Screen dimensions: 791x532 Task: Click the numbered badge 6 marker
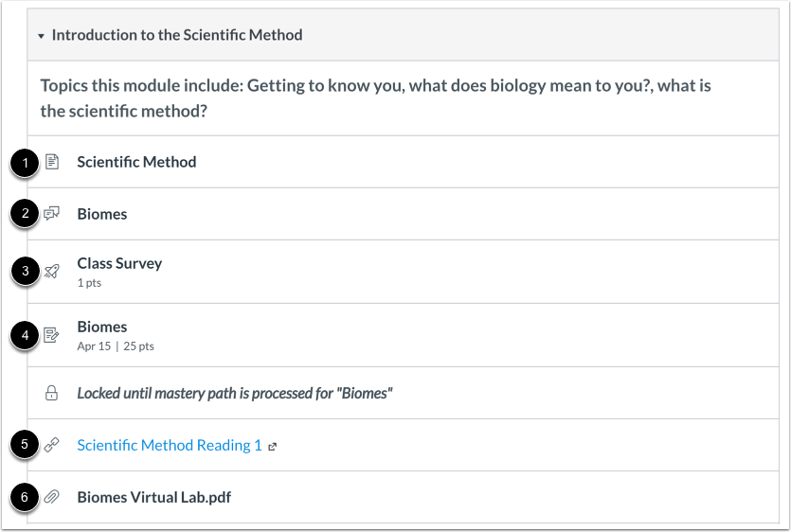(x=25, y=498)
